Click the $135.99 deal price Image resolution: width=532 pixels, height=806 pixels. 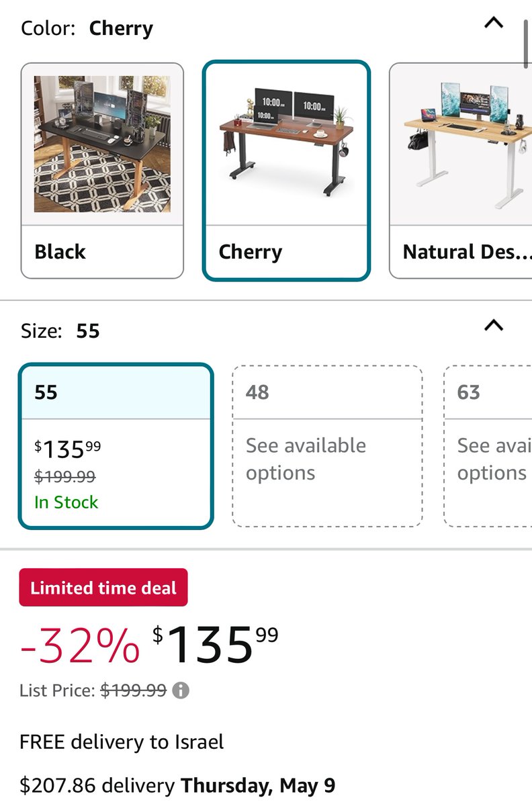coord(215,645)
